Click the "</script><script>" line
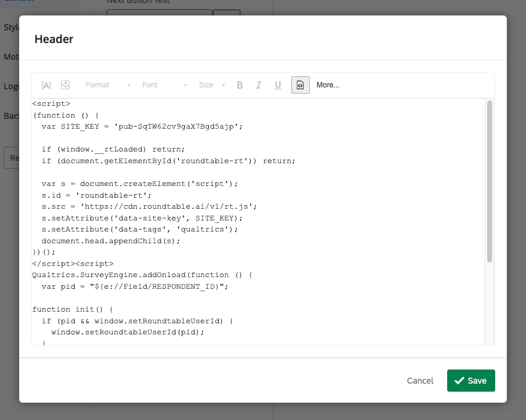The image size is (526, 420). 73,264
